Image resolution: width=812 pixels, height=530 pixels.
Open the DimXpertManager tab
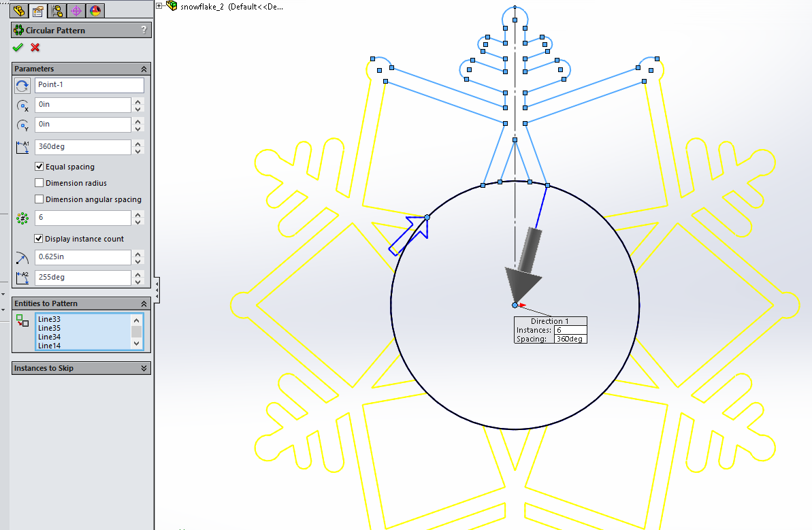[x=76, y=10]
